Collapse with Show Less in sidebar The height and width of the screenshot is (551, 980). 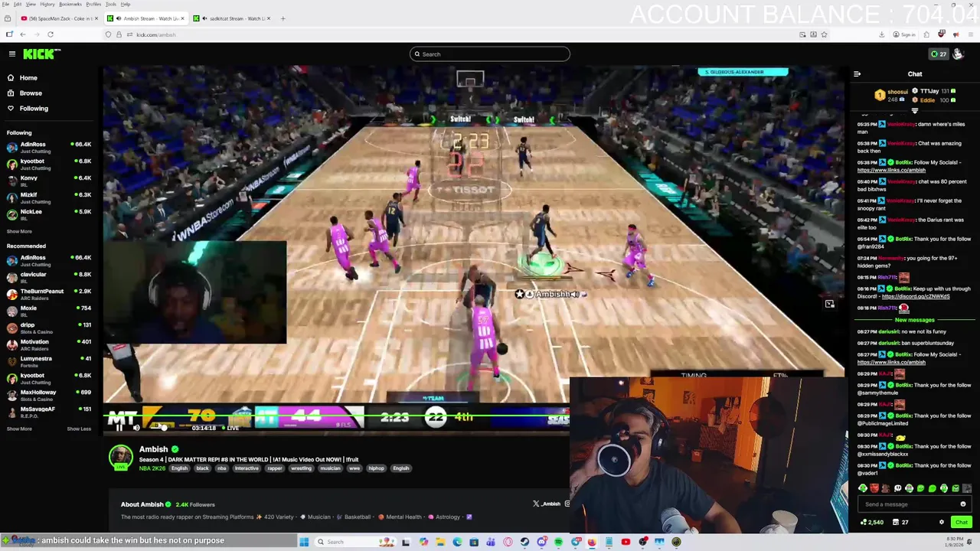pyautogui.click(x=79, y=429)
